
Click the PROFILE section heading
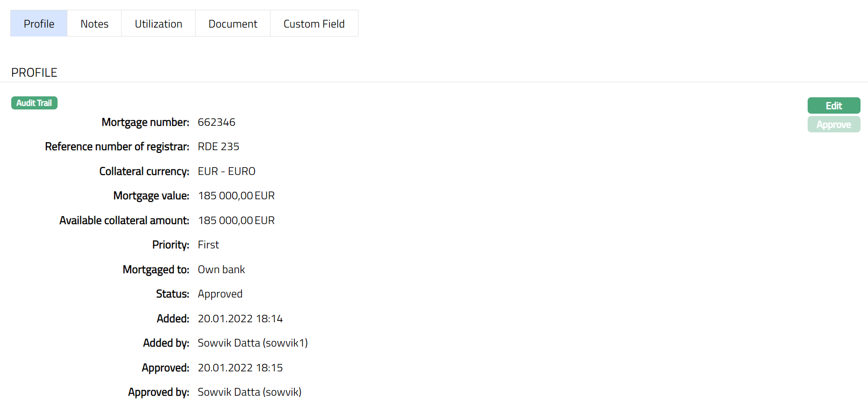34,72
